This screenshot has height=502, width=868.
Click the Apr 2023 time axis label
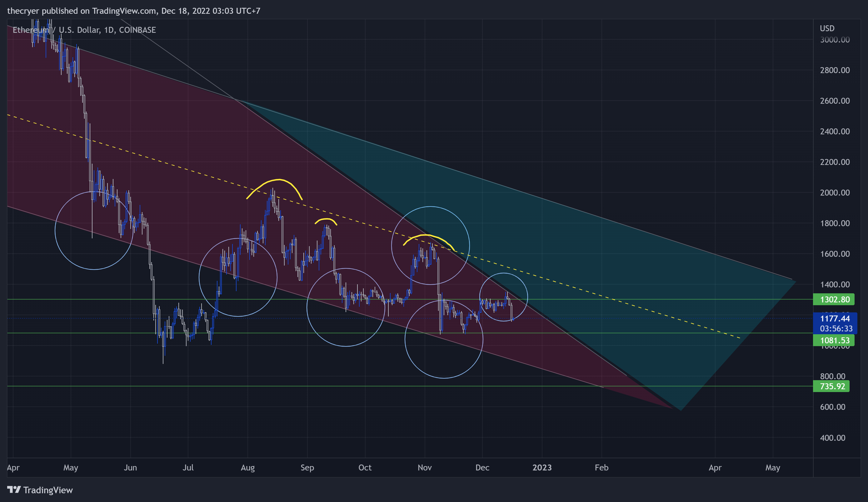[x=715, y=468]
